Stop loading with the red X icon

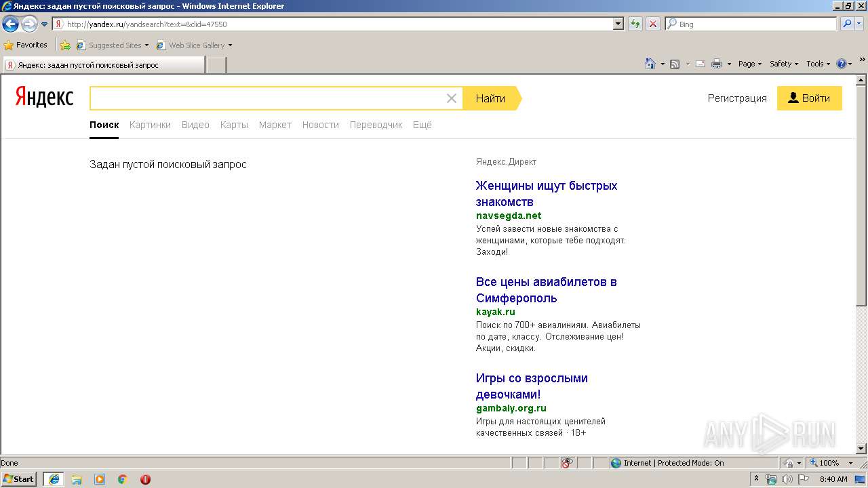coord(653,24)
